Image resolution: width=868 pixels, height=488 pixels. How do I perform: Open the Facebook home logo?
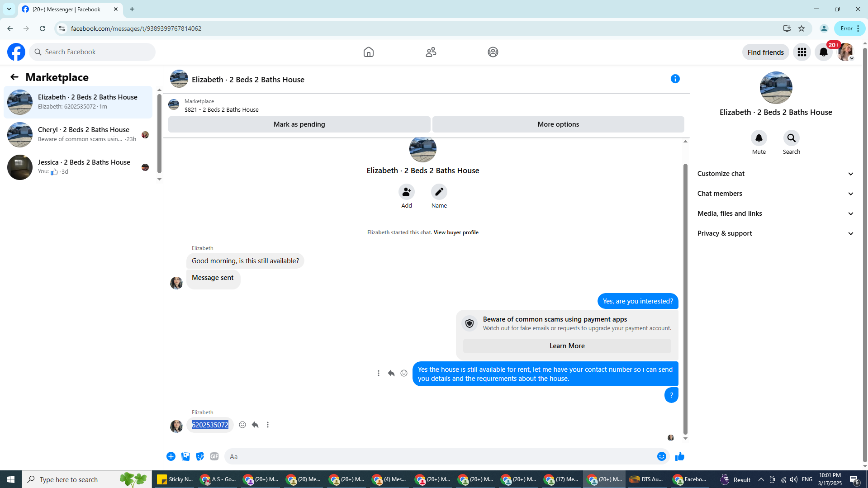pyautogui.click(x=16, y=52)
